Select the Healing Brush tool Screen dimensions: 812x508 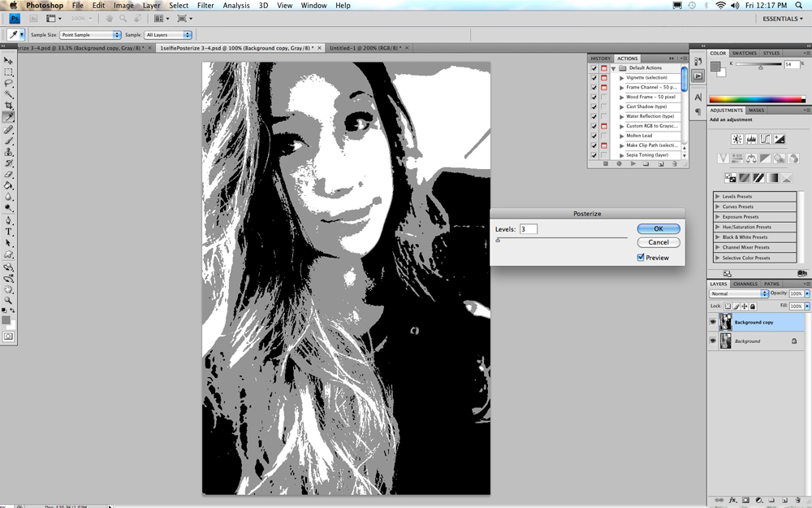8,129
